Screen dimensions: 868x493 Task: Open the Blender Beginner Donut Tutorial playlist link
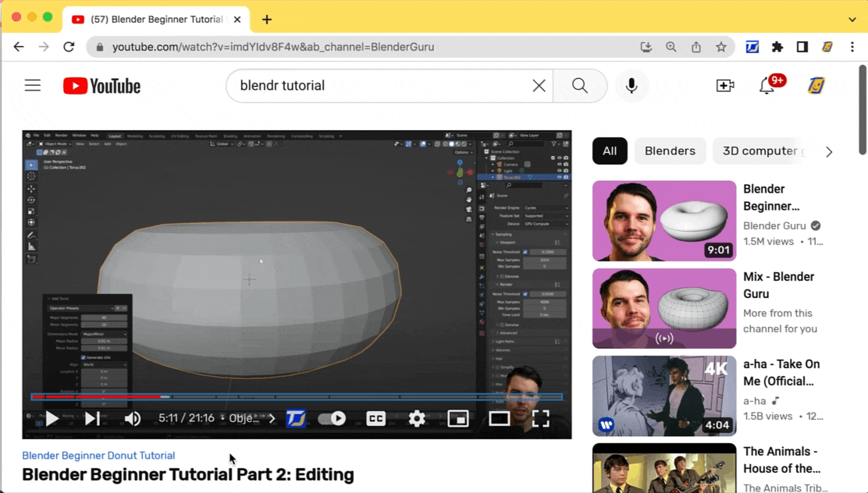click(x=98, y=456)
